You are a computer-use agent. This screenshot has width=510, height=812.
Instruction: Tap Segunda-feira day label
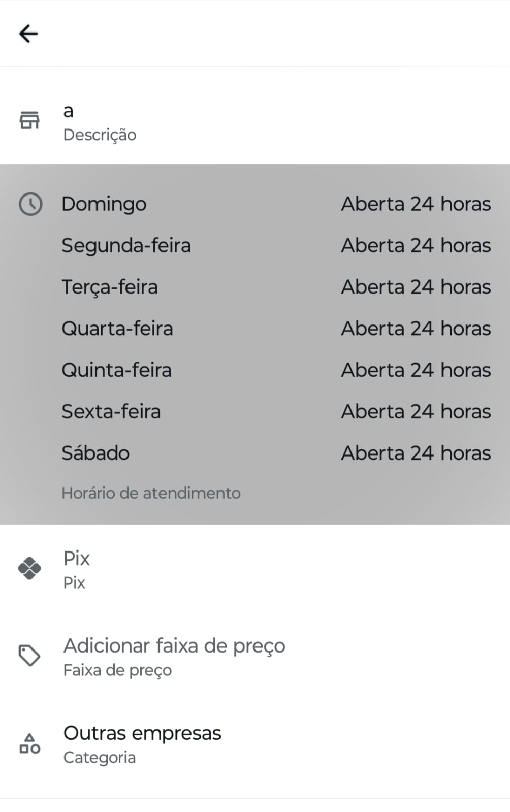[126, 246]
